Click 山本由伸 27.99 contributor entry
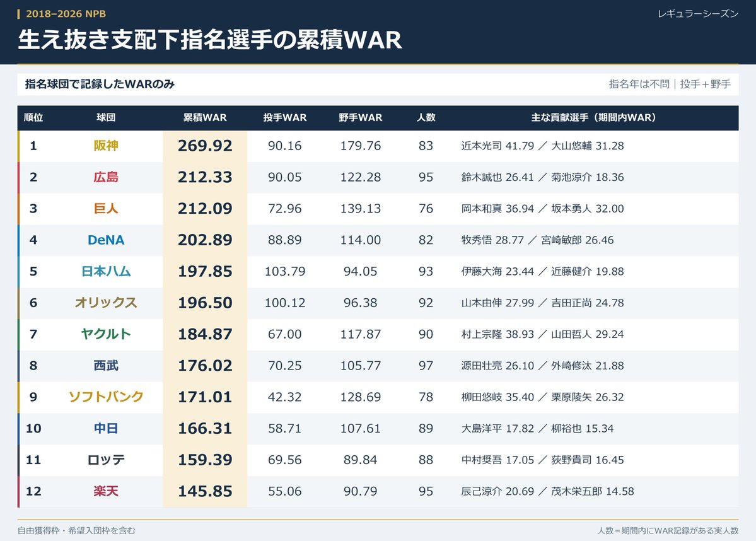 coord(497,302)
